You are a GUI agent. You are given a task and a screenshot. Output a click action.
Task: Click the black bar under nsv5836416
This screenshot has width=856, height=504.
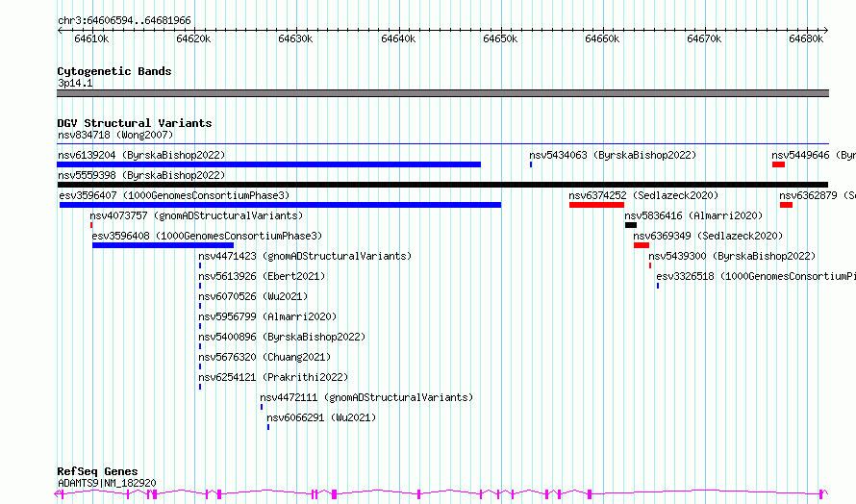[x=631, y=225]
